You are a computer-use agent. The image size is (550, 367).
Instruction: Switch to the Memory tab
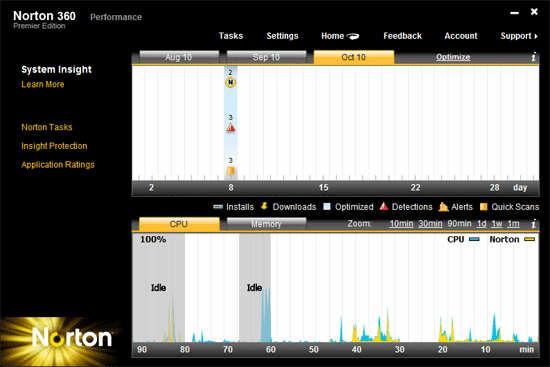(x=266, y=224)
